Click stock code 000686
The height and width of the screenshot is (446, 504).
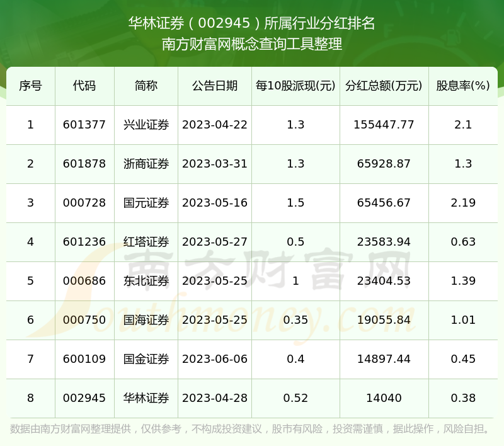coord(84,281)
